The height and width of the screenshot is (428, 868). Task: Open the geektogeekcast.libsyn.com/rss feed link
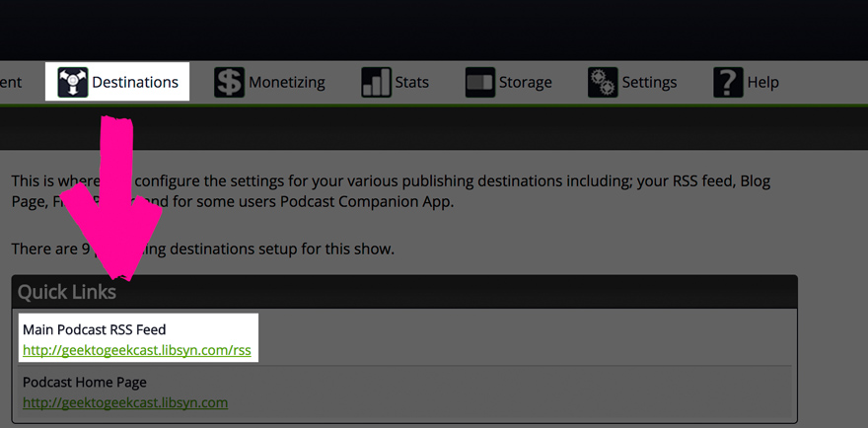coord(137,350)
